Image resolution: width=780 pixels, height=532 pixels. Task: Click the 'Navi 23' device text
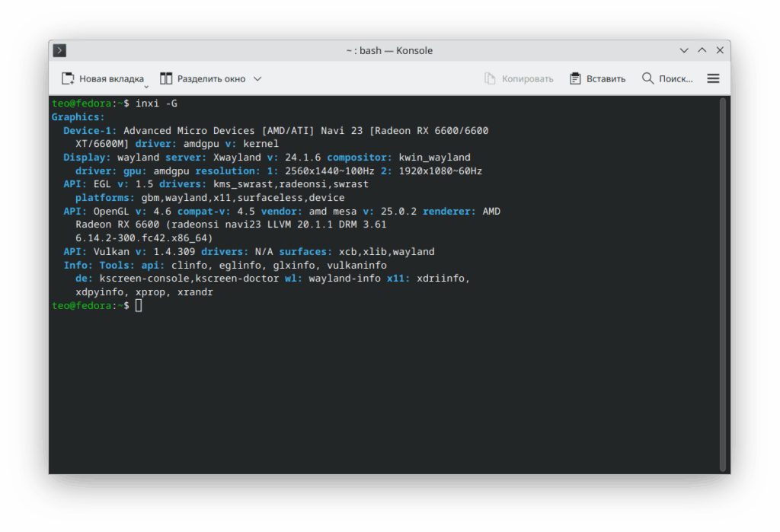point(342,130)
